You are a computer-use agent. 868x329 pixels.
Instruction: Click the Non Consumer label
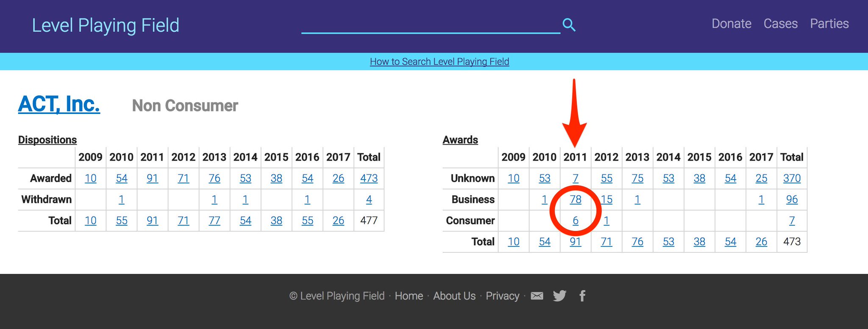click(185, 105)
